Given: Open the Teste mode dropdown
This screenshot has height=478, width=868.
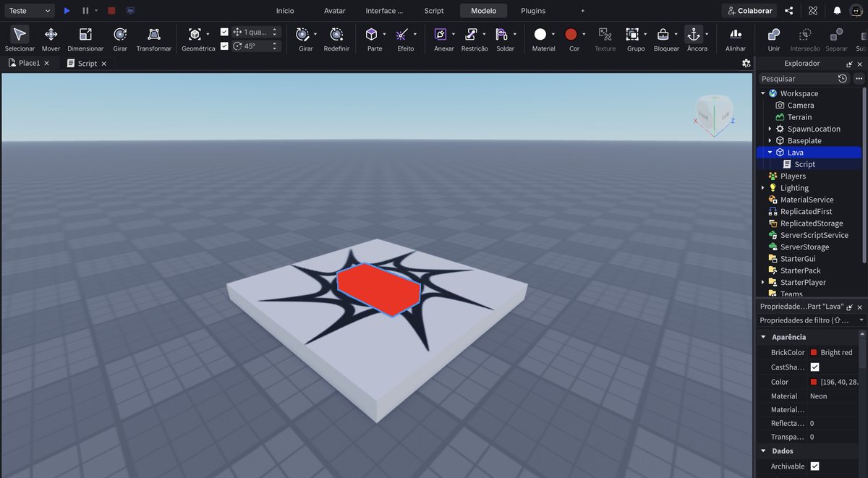Looking at the screenshot, I should tap(28, 11).
